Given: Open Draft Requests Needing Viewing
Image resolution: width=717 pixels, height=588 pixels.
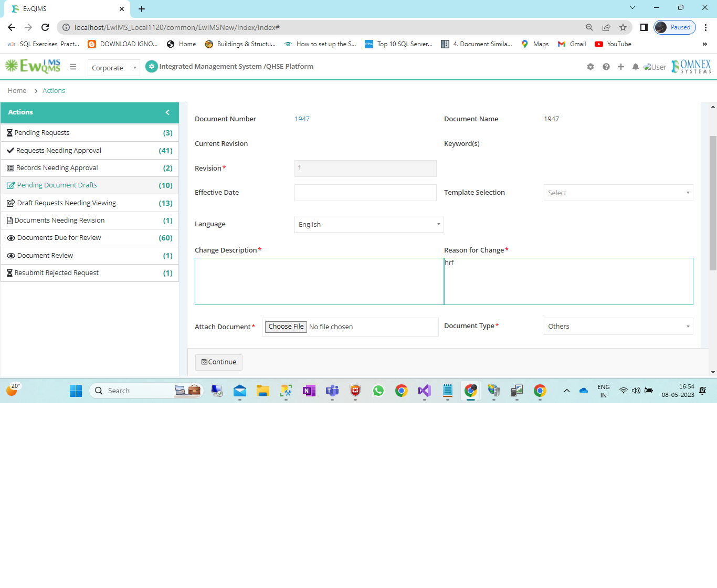Looking at the screenshot, I should [90, 203].
